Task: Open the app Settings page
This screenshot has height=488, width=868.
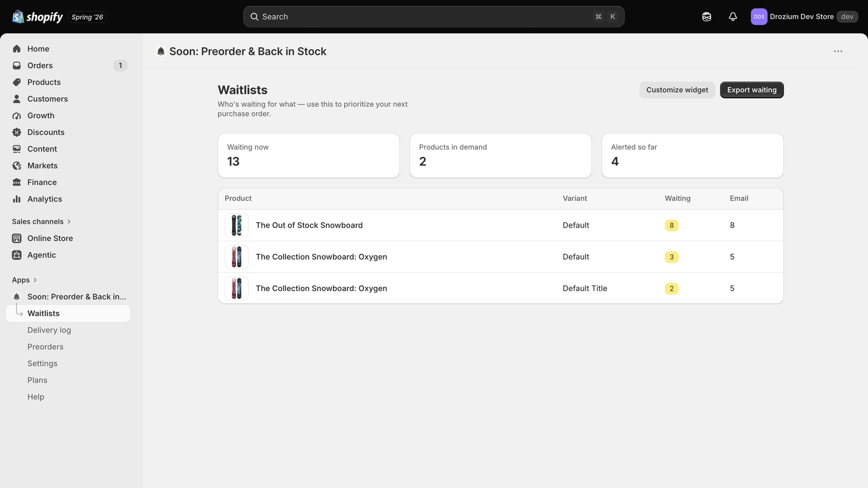Action: click(68, 364)
